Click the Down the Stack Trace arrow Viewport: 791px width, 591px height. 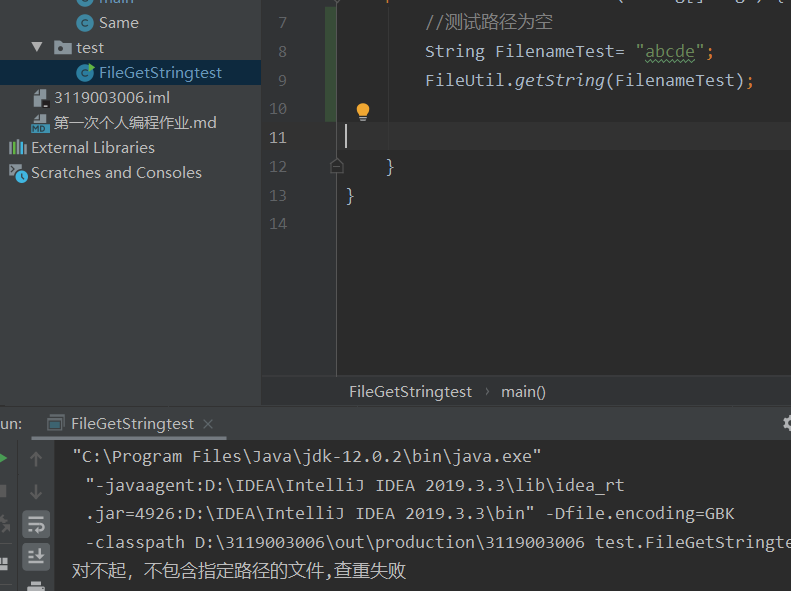tap(36, 491)
